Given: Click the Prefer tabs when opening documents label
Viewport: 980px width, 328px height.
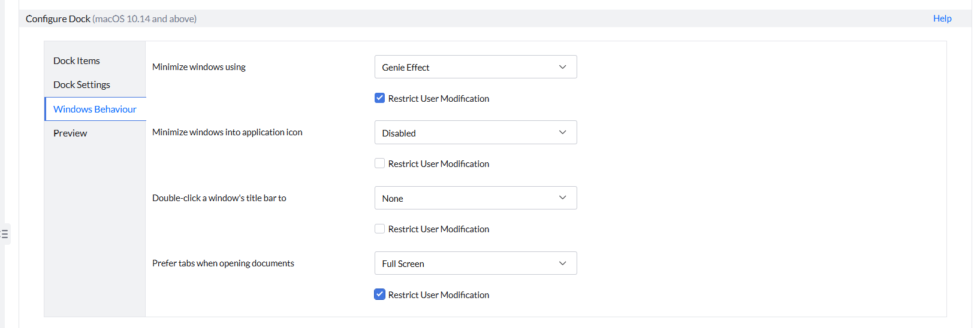Looking at the screenshot, I should [223, 263].
